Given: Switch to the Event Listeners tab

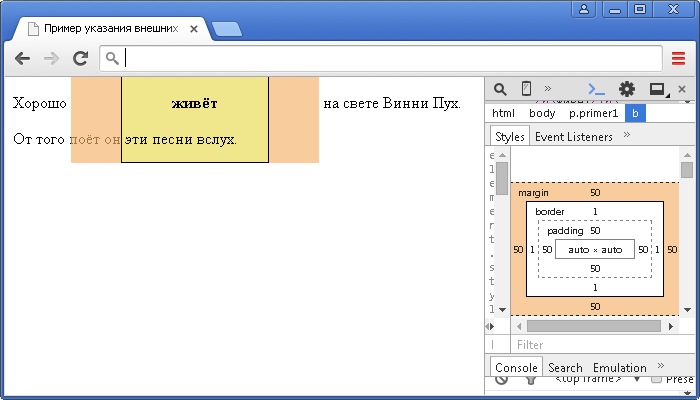Looking at the screenshot, I should 573,136.
